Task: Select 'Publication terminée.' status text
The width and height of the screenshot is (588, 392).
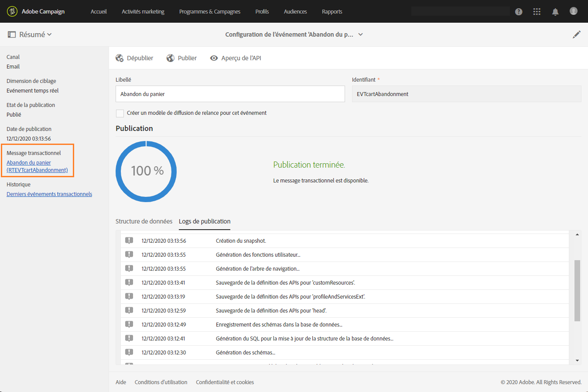Action: (x=309, y=165)
